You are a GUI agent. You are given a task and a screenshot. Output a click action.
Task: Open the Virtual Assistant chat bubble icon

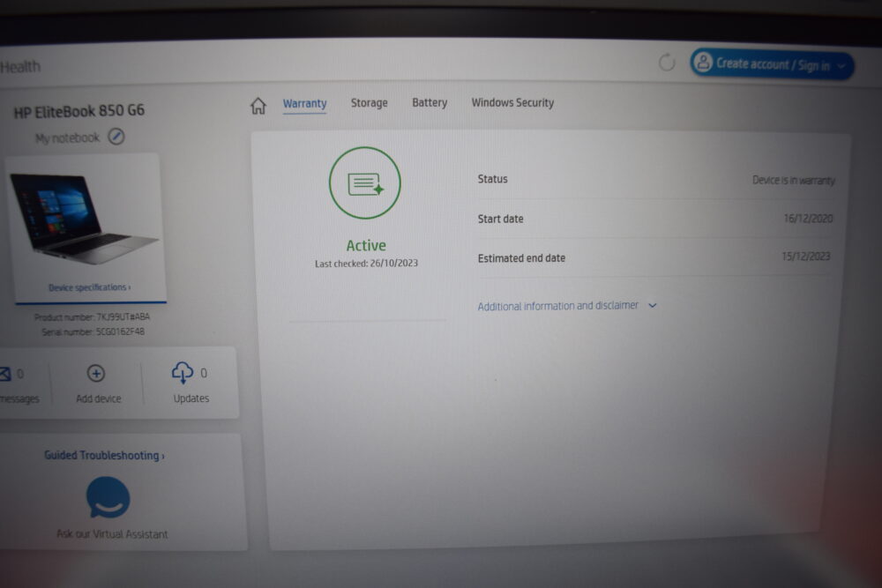point(108,497)
